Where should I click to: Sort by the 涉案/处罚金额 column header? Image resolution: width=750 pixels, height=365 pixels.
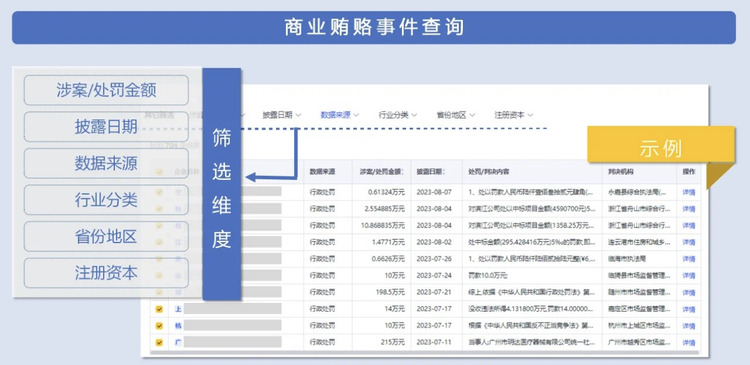click(381, 172)
